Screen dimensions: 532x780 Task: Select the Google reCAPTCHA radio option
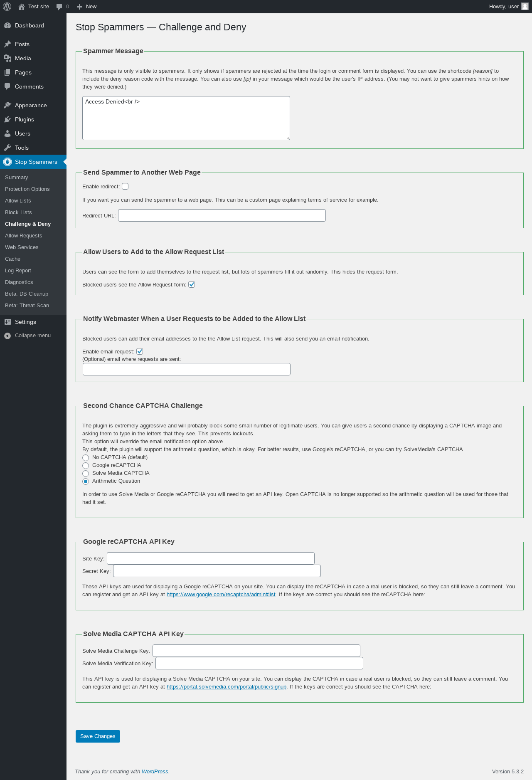(86, 466)
